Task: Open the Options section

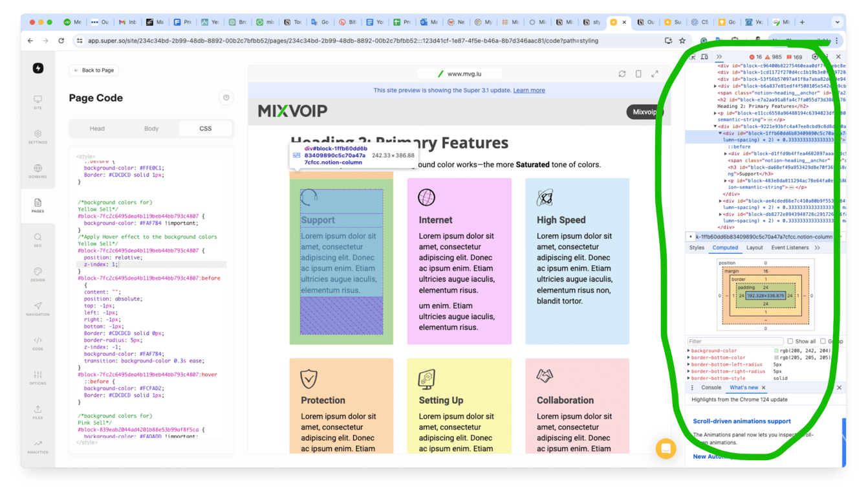Action: click(38, 377)
